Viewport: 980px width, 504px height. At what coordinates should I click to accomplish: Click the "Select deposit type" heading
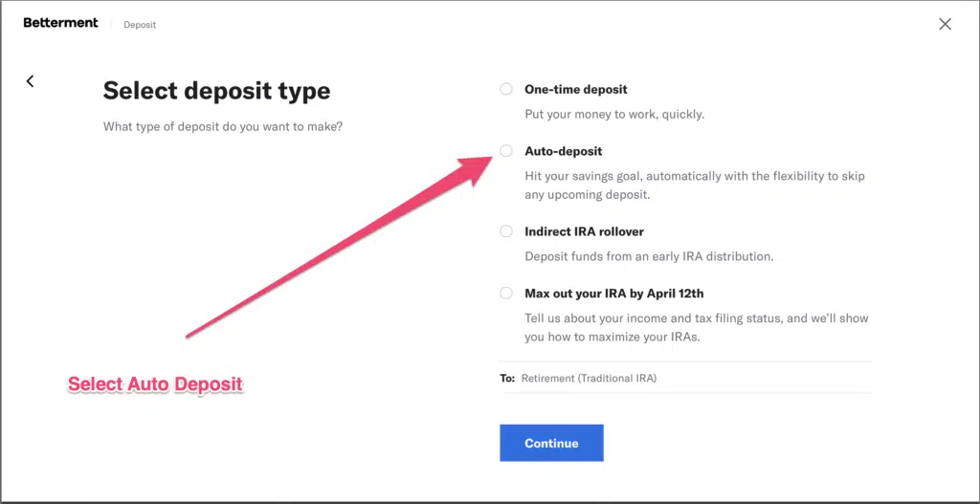[216, 91]
